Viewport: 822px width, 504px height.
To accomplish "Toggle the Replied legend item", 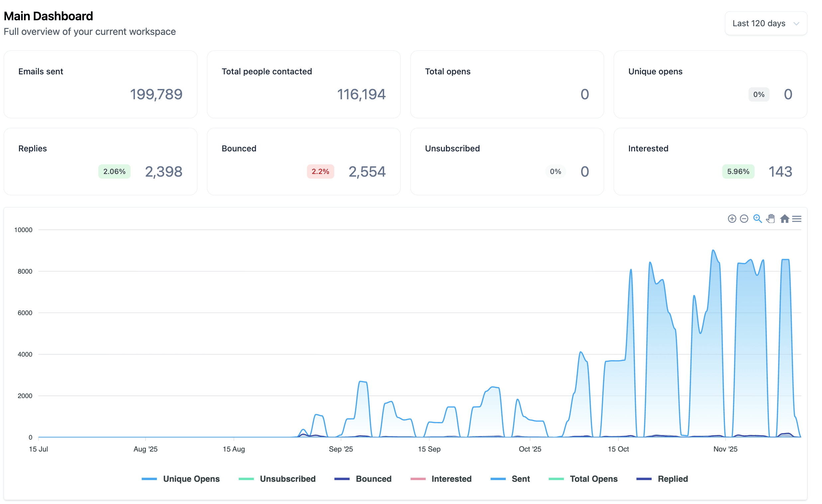I will (x=662, y=479).
